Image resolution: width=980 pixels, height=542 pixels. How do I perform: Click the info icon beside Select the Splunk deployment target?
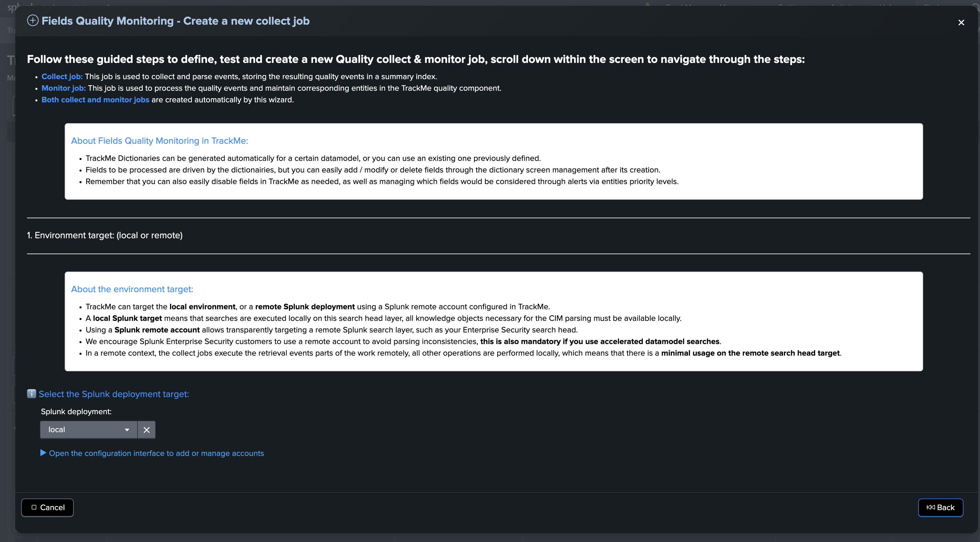point(32,393)
